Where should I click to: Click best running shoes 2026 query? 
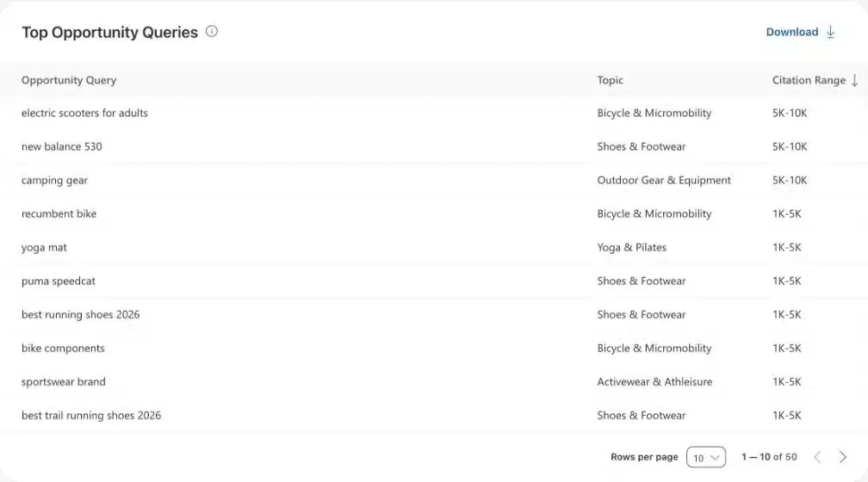(80, 314)
